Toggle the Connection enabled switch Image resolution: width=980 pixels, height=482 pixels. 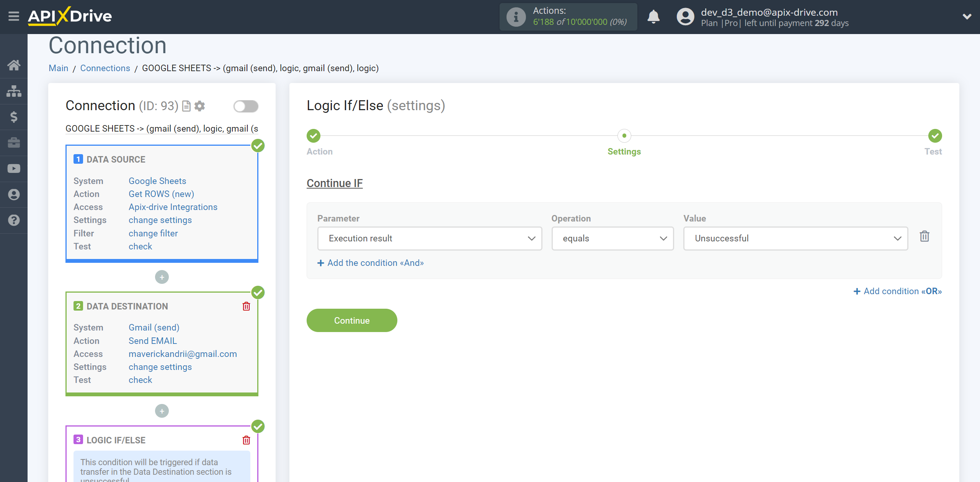[x=246, y=106]
